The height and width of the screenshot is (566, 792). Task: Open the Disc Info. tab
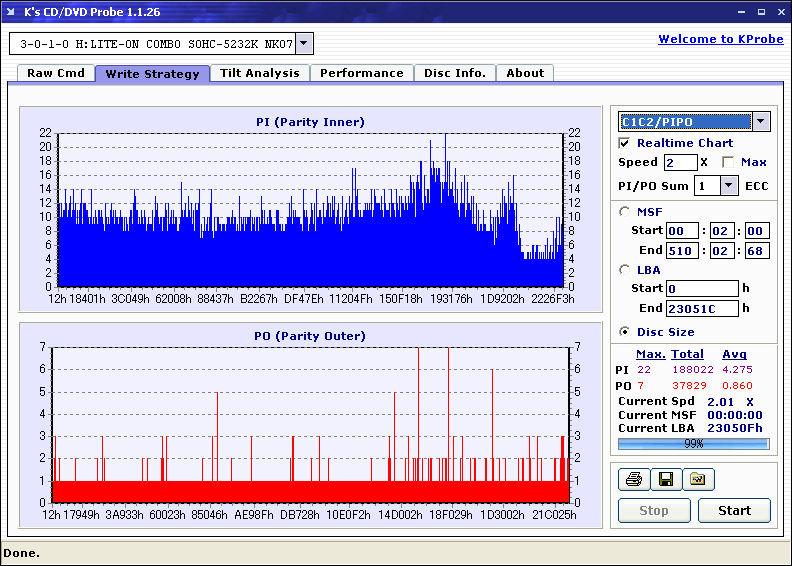[455, 73]
